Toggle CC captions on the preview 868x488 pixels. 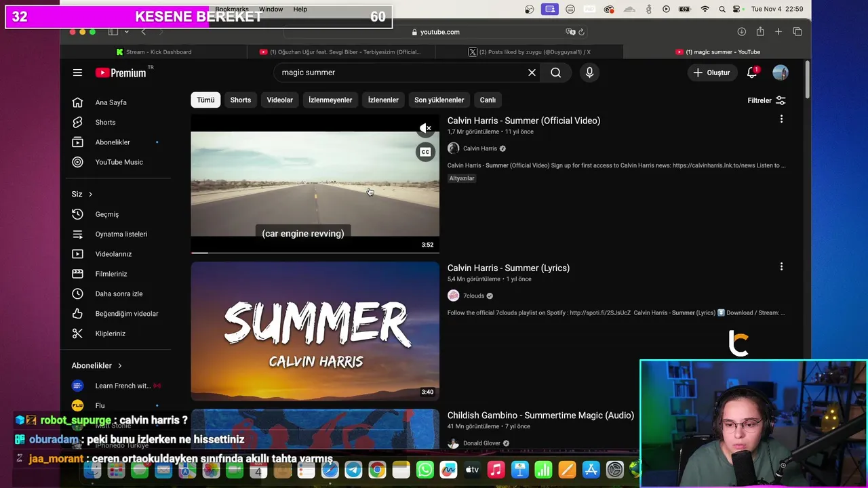click(425, 152)
